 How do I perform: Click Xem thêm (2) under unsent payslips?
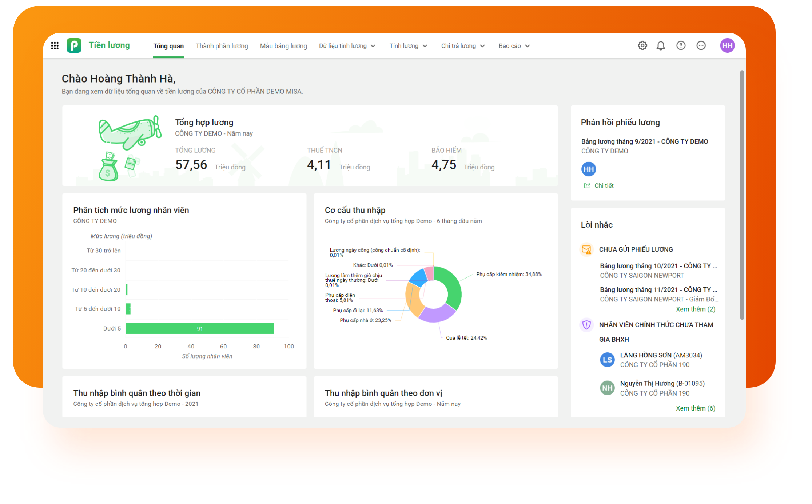[x=695, y=309]
